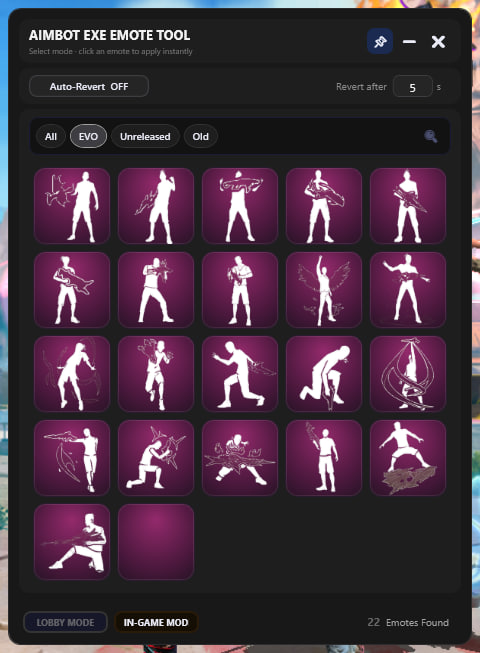The height and width of the screenshot is (653, 480).
Task: Open the Old emotes tab
Action: 200,136
